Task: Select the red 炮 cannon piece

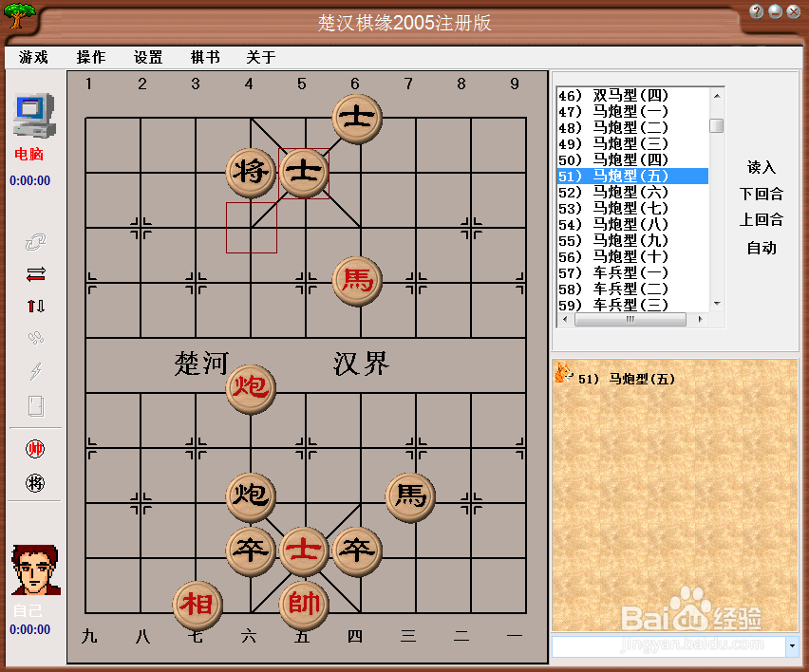Action: click(x=252, y=388)
